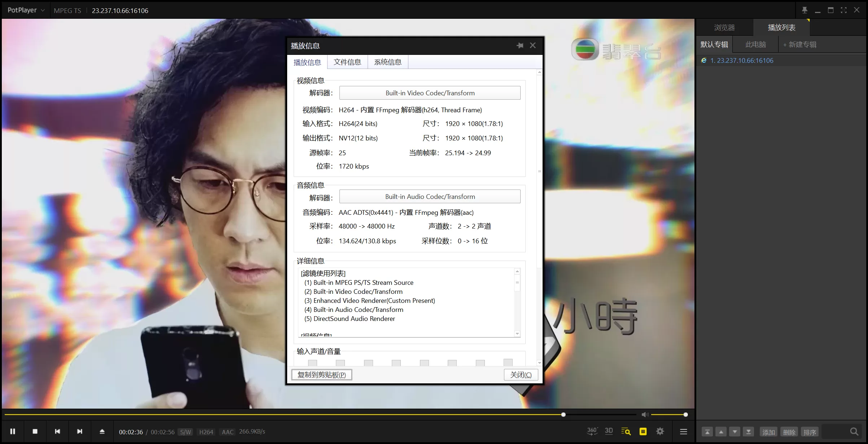
Task: Click the dialog scrollbar up arrow
Action: tap(540, 72)
